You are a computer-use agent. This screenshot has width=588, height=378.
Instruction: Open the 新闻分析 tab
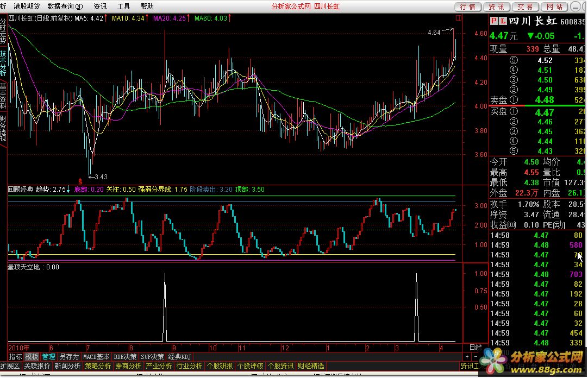(x=67, y=366)
